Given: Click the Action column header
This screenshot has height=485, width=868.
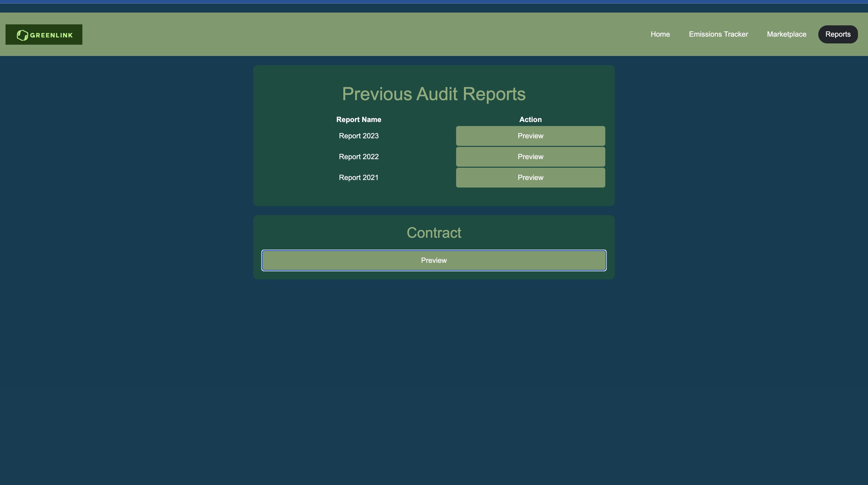Looking at the screenshot, I should click(530, 119).
